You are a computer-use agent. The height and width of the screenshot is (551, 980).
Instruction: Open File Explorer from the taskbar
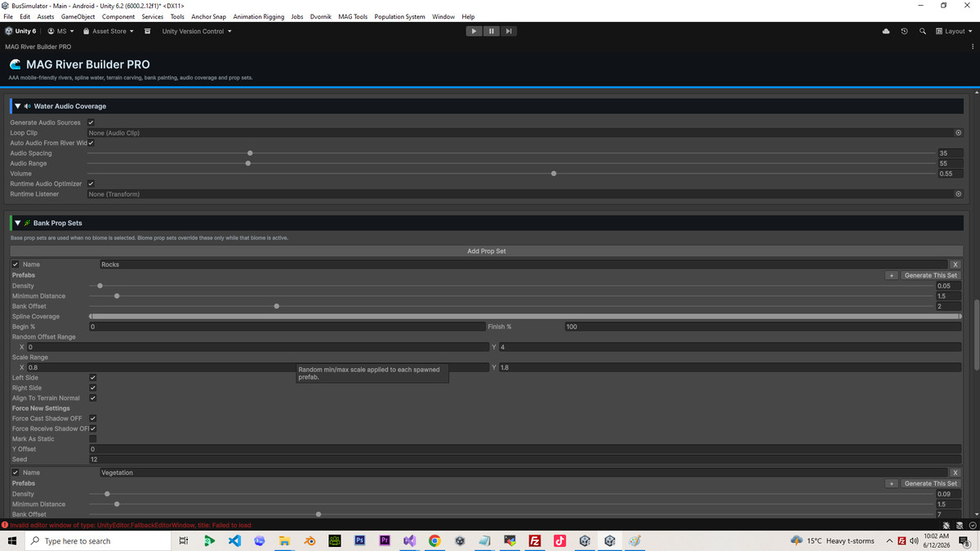tap(284, 541)
